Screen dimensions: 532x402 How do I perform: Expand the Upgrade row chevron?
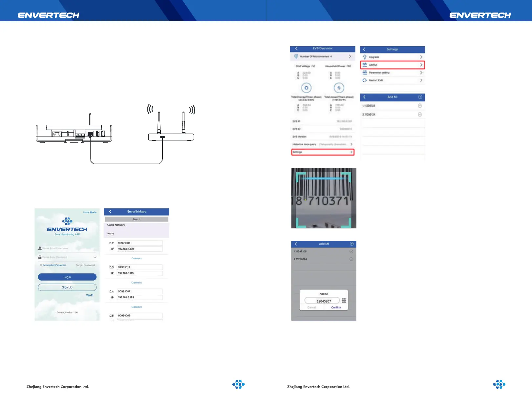click(421, 57)
